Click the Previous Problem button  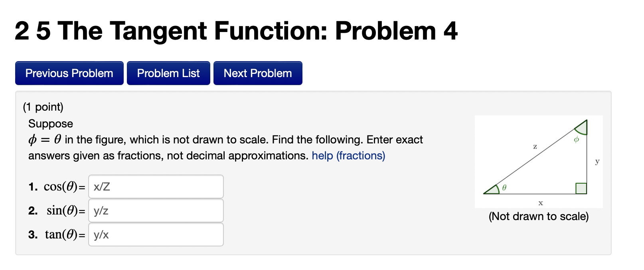69,73
